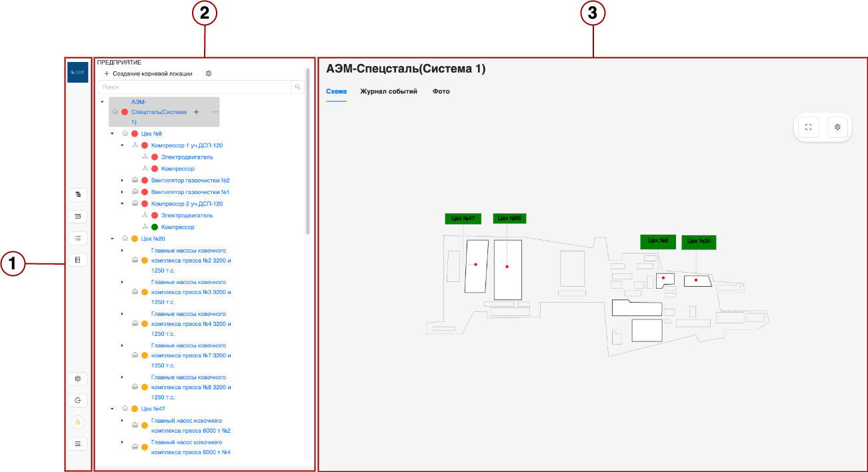This screenshot has height=472, width=868.
Task: Open settings gear in left sidebar
Action: tap(77, 378)
